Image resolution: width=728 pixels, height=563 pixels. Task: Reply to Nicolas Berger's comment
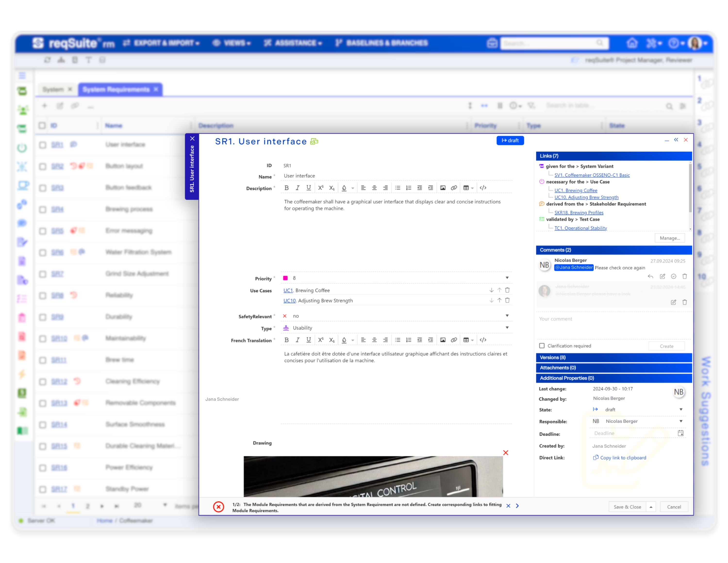coord(650,276)
